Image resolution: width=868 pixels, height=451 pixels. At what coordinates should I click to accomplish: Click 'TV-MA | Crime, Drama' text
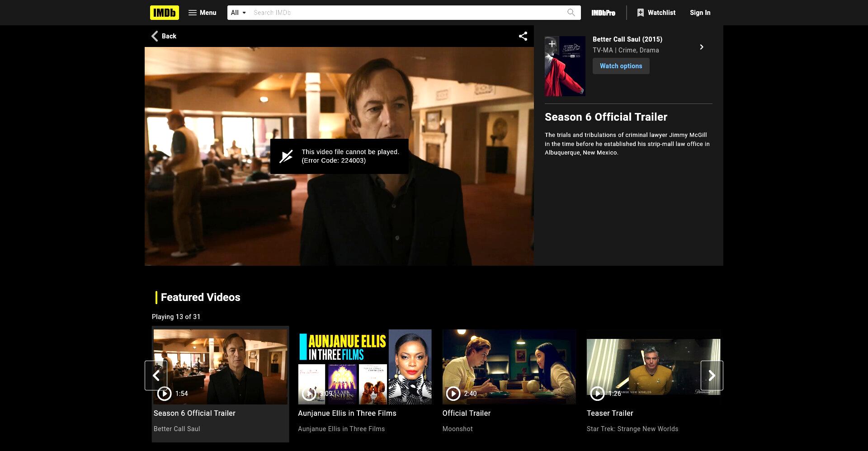pos(626,50)
